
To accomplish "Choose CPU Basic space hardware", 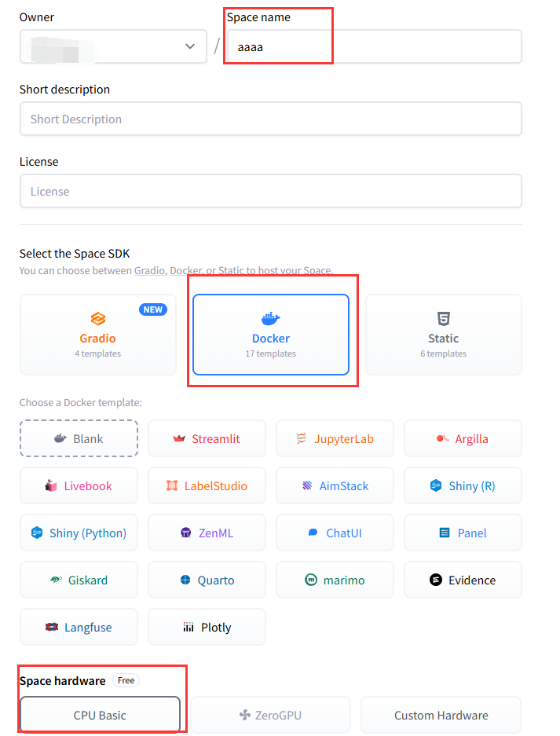I will [x=100, y=715].
